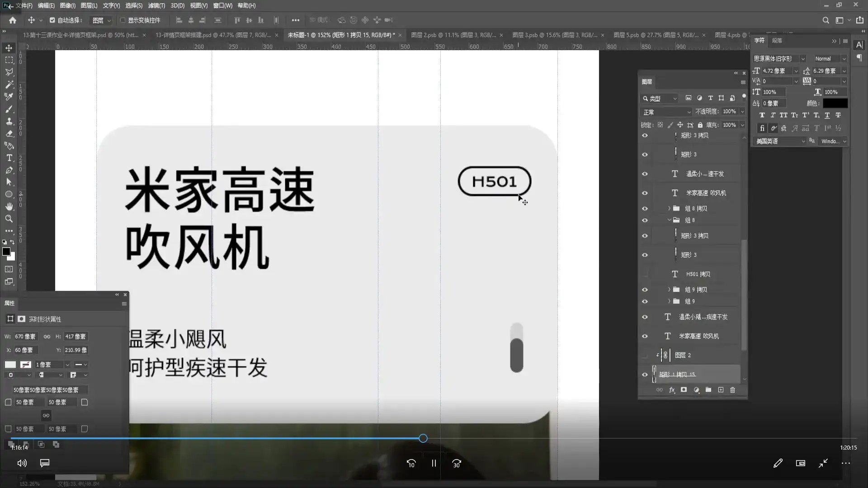Toggle visibility of the H501 拷贝 layer

[x=645, y=274]
